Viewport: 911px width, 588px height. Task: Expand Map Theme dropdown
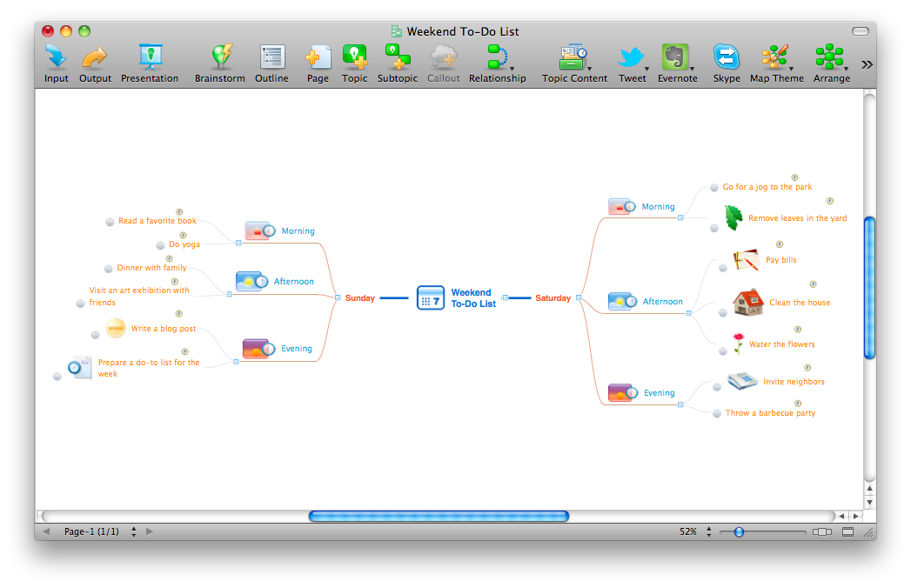tap(791, 69)
